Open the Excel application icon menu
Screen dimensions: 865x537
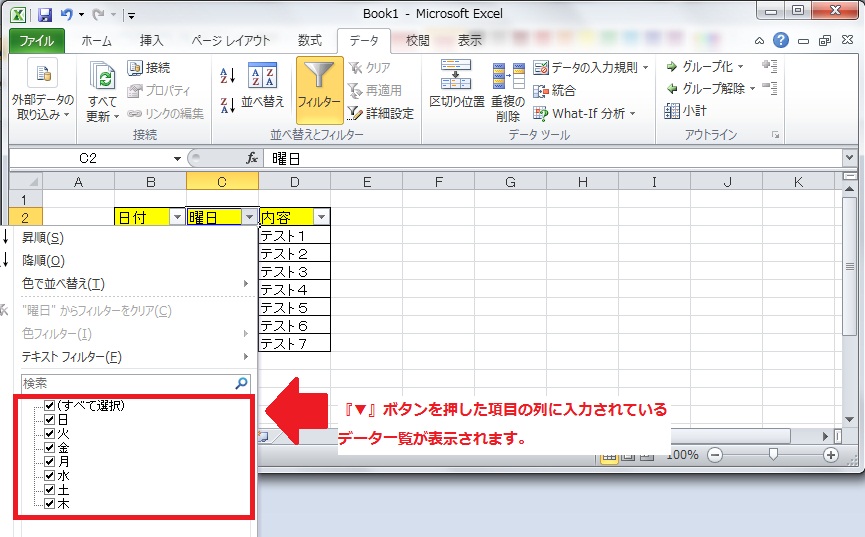18,14
